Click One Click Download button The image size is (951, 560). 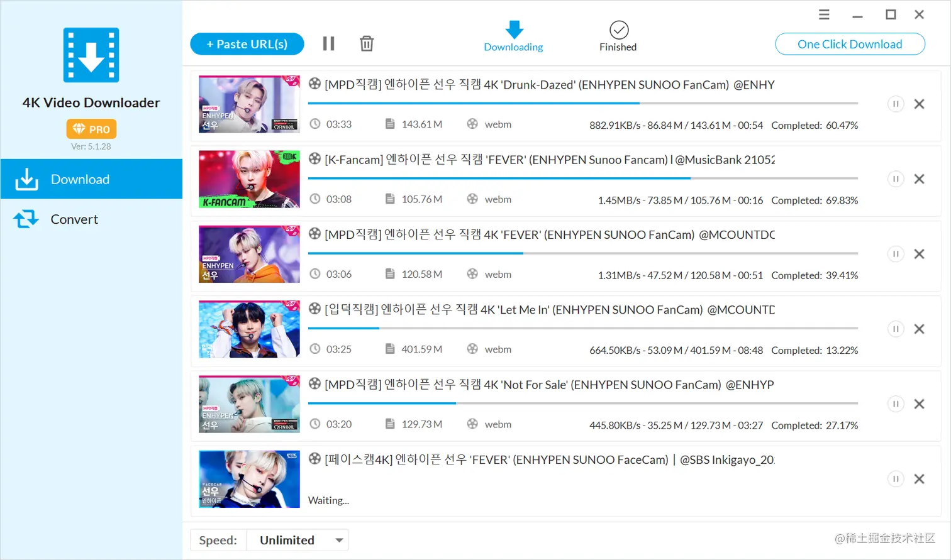click(850, 44)
